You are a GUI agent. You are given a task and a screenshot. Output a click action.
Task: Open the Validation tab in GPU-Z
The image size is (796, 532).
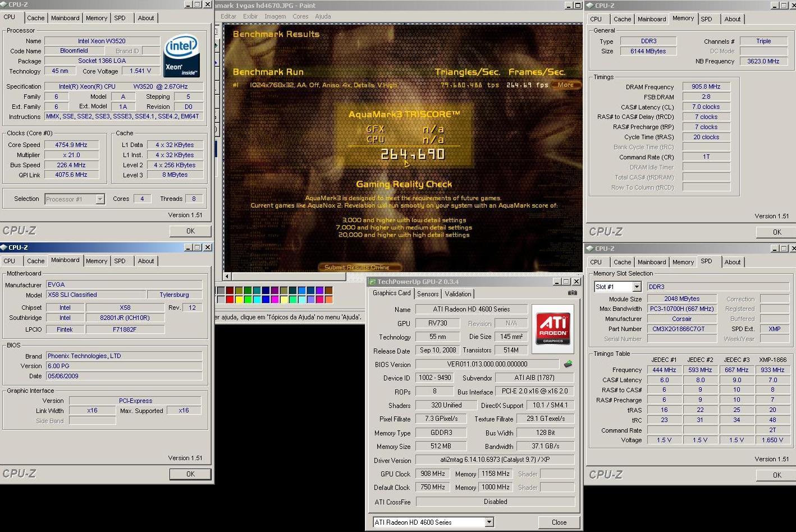(x=458, y=294)
